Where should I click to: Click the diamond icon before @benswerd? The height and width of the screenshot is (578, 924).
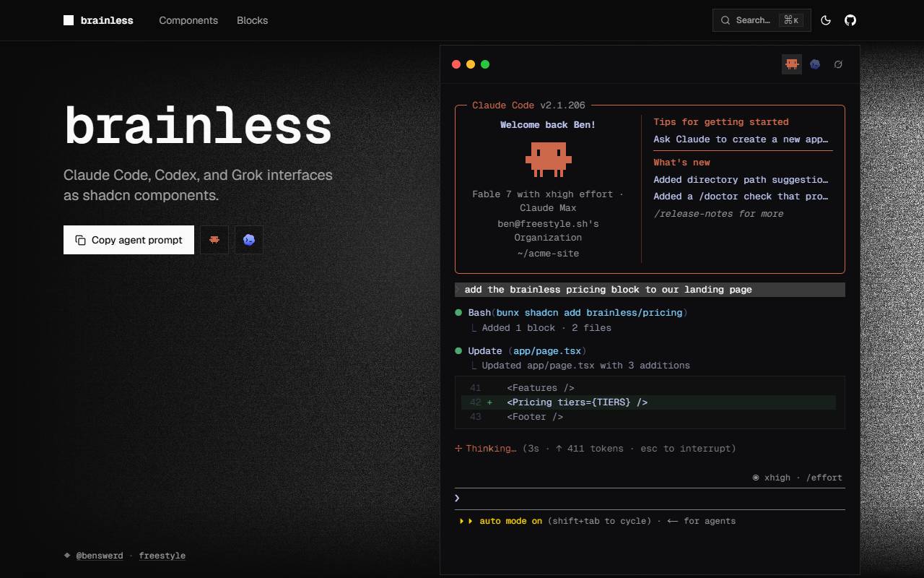click(67, 556)
